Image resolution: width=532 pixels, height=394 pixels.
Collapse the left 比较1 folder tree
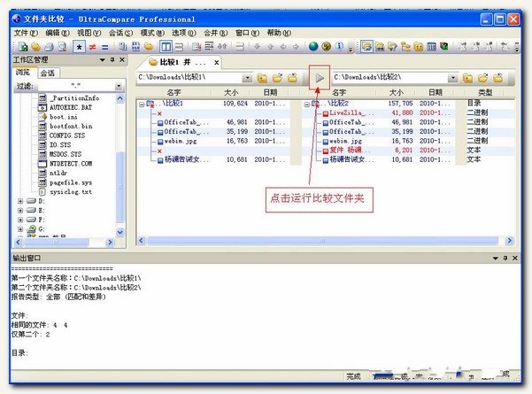pyautogui.click(x=142, y=104)
